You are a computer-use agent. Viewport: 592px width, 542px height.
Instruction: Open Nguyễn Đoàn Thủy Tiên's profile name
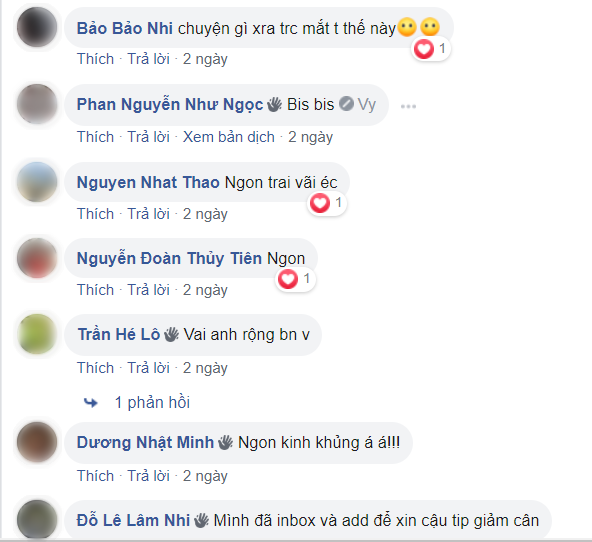pos(169,259)
